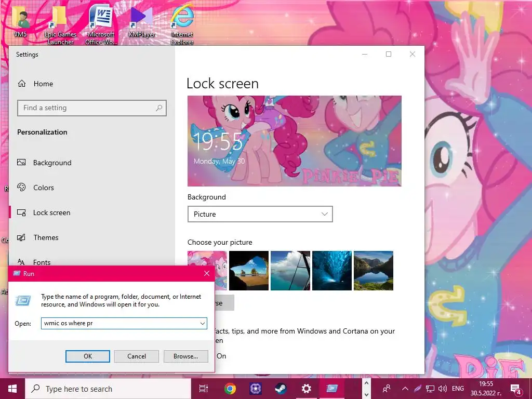Viewport: 532px width, 399px height.
Task: Open the Windows Start menu
Action: pyautogui.click(x=12, y=389)
